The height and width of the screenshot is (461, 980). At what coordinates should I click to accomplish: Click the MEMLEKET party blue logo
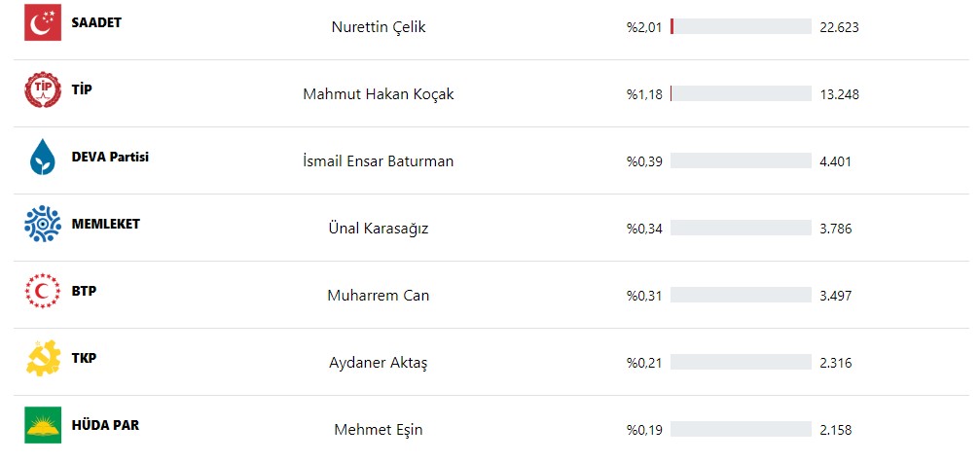43,224
